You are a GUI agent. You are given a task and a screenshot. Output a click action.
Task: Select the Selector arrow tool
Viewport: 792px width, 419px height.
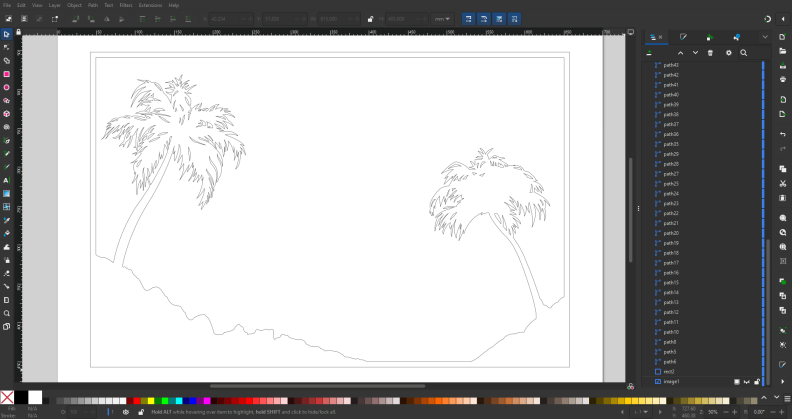click(6, 34)
